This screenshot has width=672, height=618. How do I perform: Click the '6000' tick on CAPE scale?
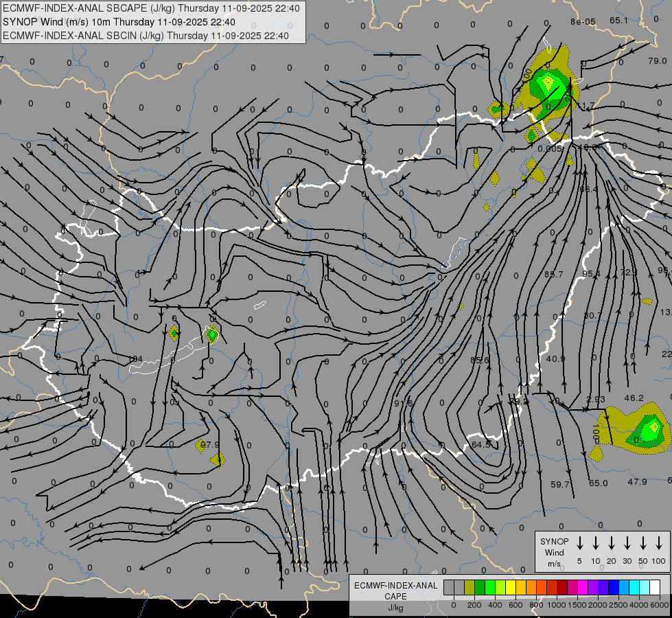[660, 605]
